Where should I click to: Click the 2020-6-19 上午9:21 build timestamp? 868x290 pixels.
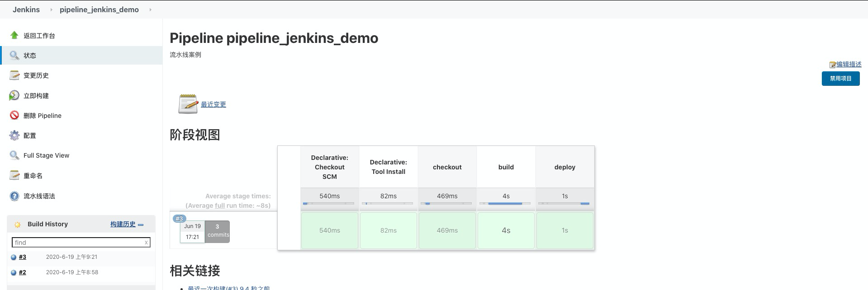pyautogui.click(x=71, y=257)
